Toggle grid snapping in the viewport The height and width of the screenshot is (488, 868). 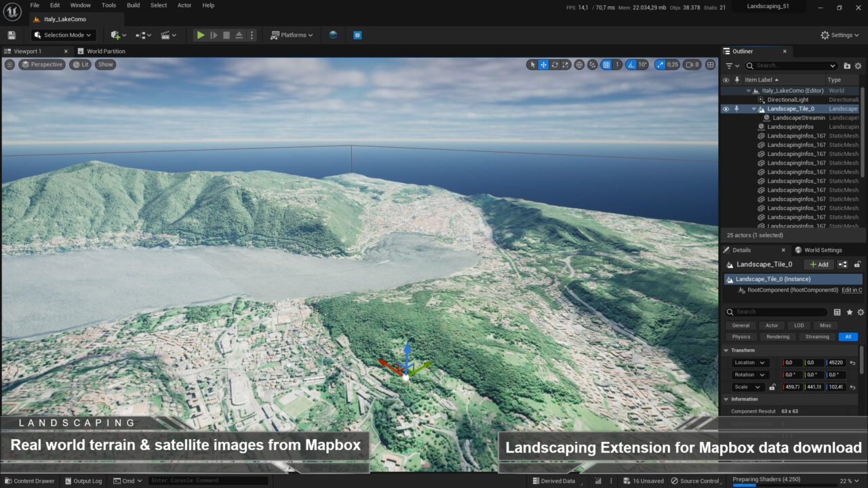click(x=606, y=64)
